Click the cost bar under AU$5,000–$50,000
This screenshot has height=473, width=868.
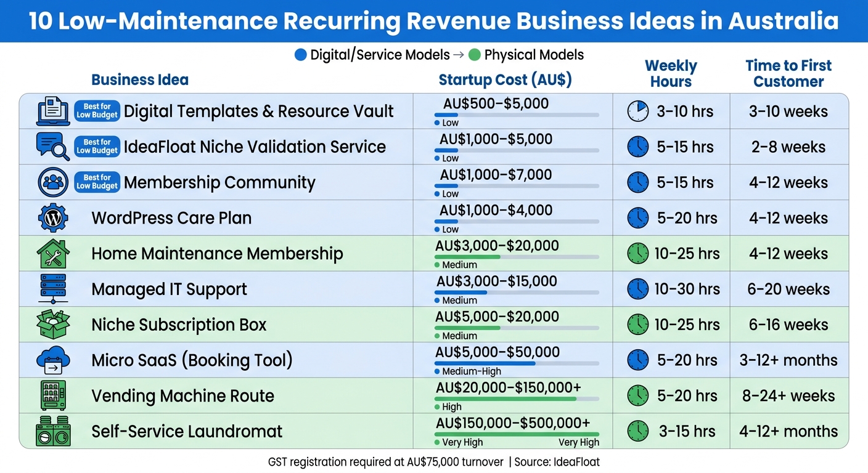[517, 363]
